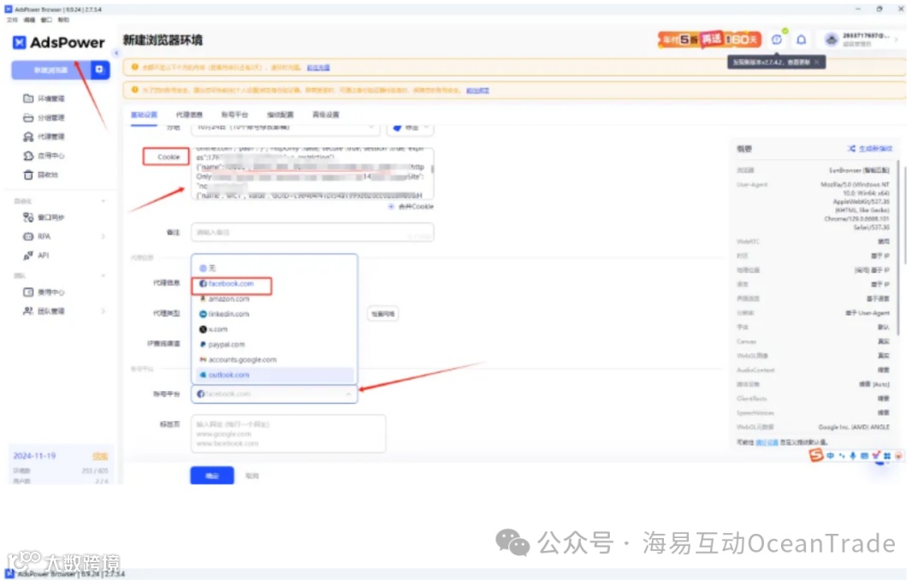Expand the RPA sidebar submenu chevron

[x=104, y=236]
